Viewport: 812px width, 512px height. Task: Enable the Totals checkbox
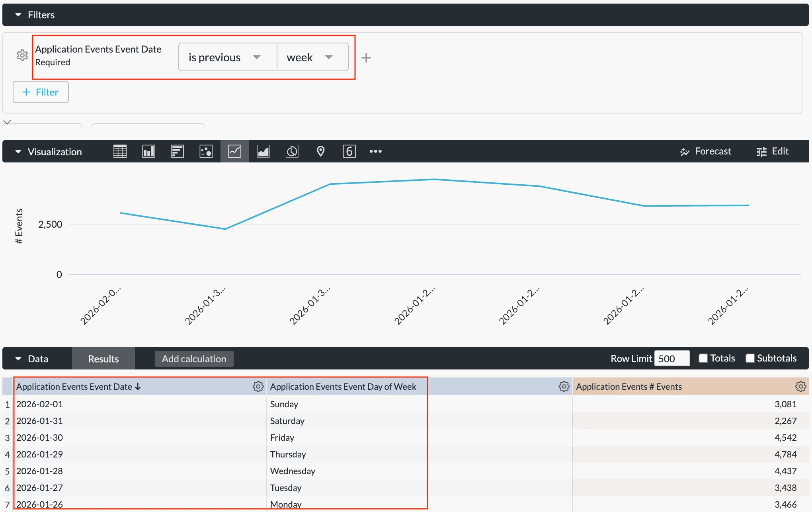click(x=703, y=358)
